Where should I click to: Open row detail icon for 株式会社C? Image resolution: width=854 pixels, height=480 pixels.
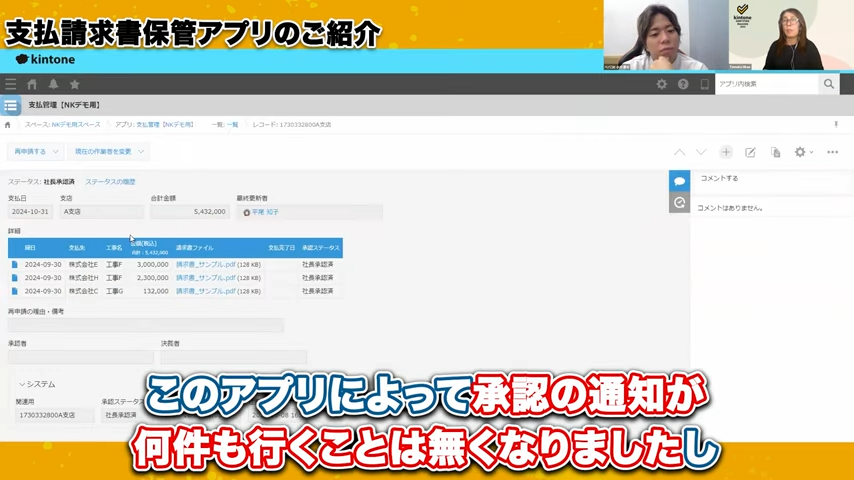tap(15, 291)
